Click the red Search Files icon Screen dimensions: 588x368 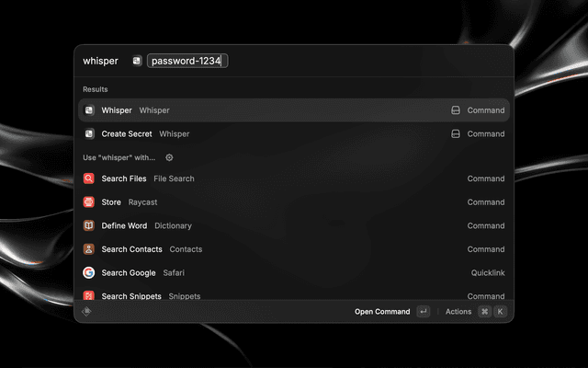89,179
